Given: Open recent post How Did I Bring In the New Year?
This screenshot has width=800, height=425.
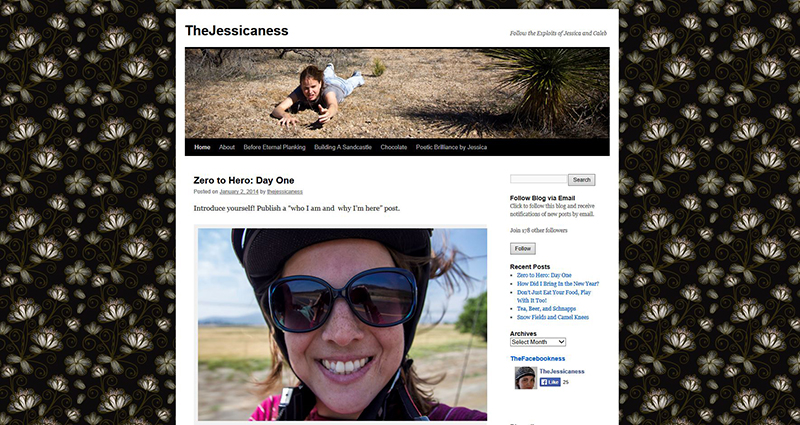Looking at the screenshot, I should tap(558, 284).
